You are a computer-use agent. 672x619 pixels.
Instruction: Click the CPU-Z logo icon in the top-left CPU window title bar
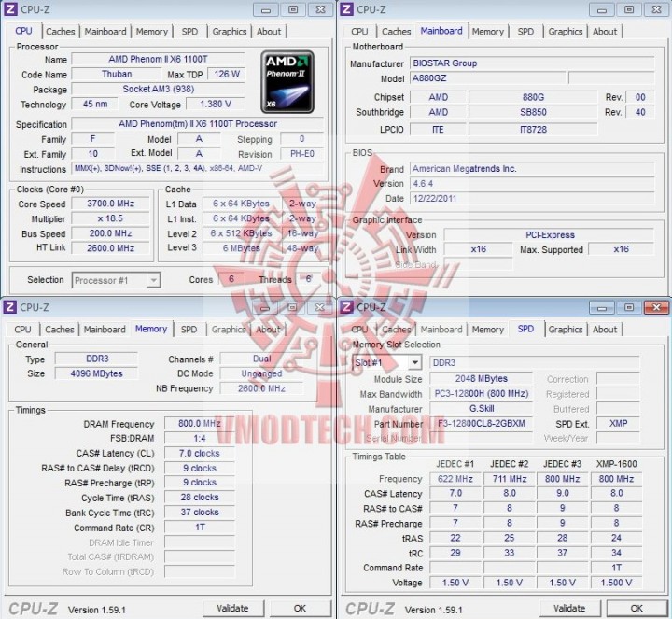(x=10, y=9)
